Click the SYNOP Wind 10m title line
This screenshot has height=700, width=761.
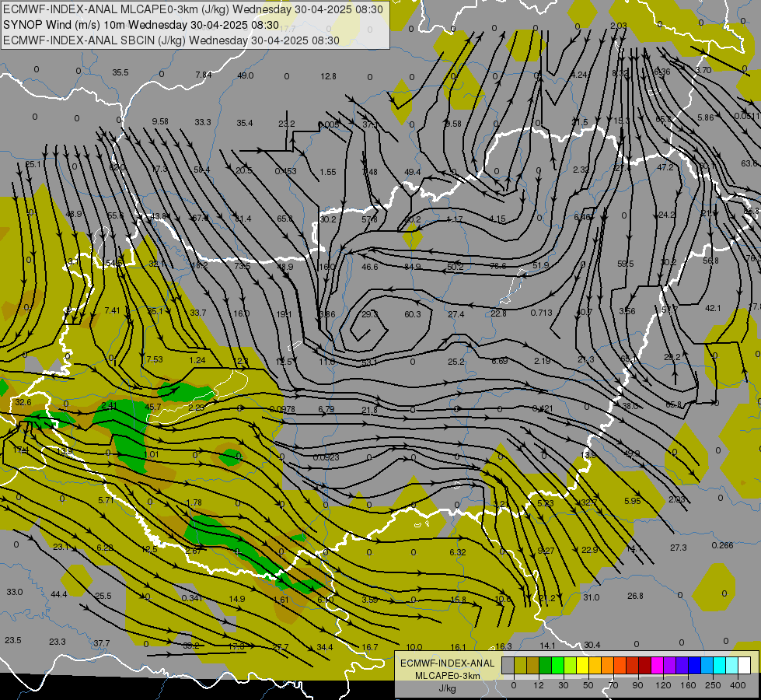click(x=141, y=25)
